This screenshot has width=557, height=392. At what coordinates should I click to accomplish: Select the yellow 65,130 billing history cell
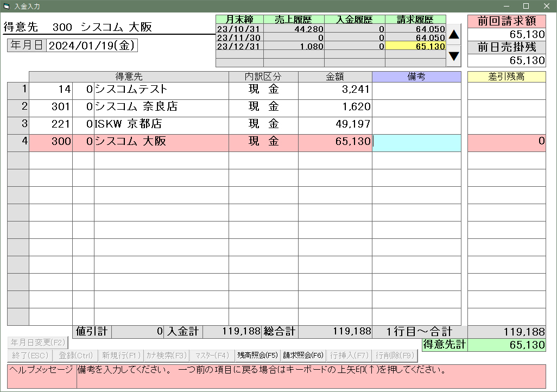415,47
